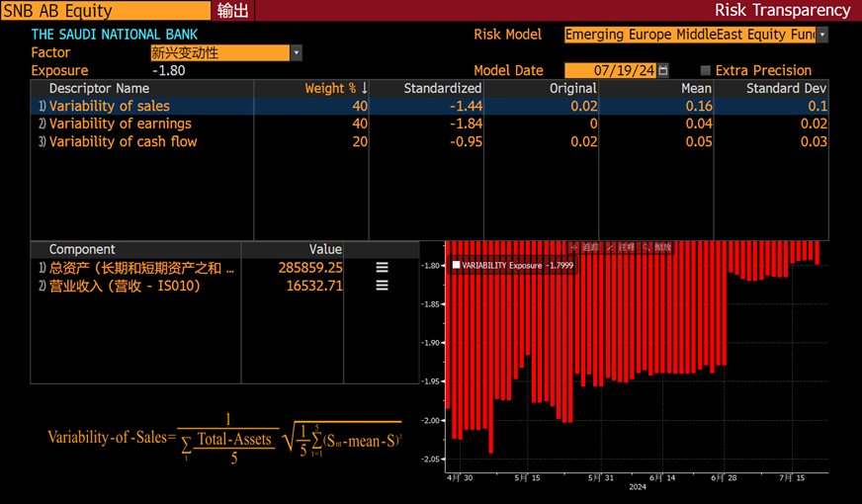Click the Standard Dev column header
Viewport: 862px width, 504px height.
pyautogui.click(x=786, y=88)
